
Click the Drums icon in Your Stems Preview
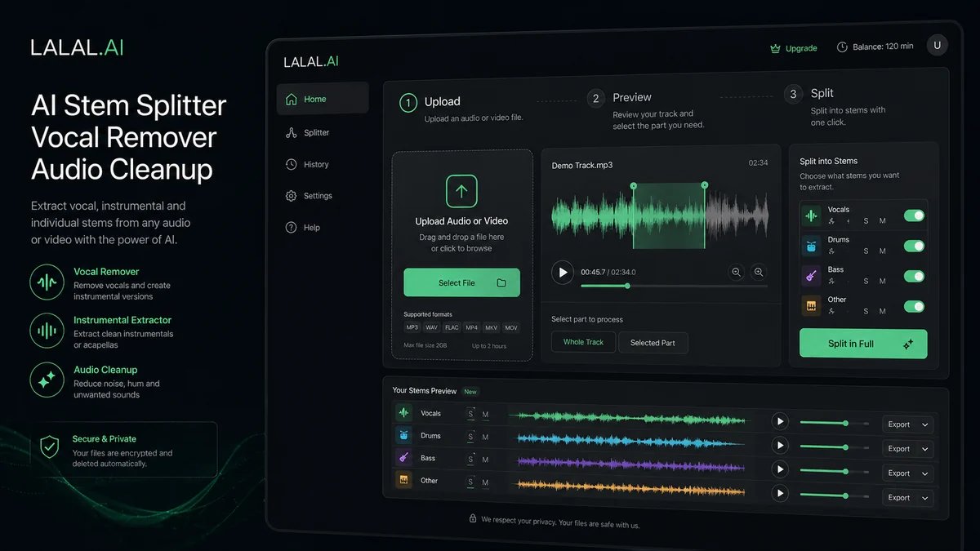(x=403, y=436)
